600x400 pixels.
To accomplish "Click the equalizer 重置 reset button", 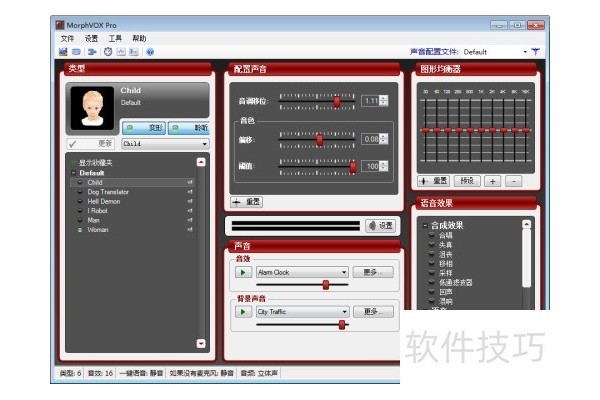I will click(x=433, y=181).
